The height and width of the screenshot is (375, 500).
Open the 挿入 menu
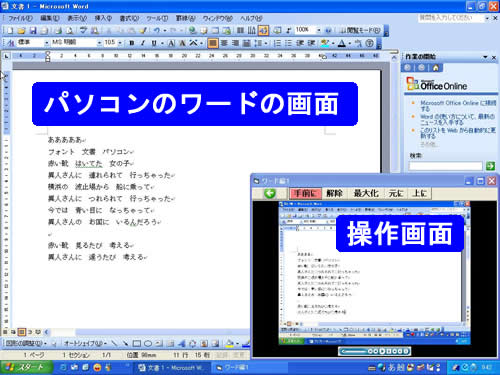tap(103, 18)
